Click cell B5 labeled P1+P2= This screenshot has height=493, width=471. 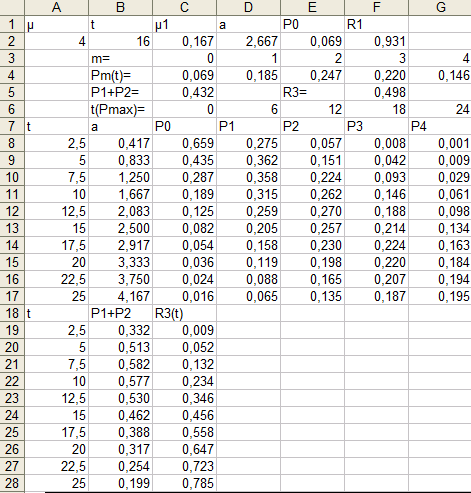tap(120, 92)
